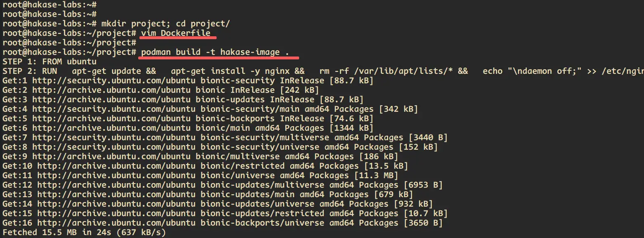Screen dimensions: 644x238
Task: Click the 'Fetched 15.5 MB in 24s' line
Action: tap(84, 233)
